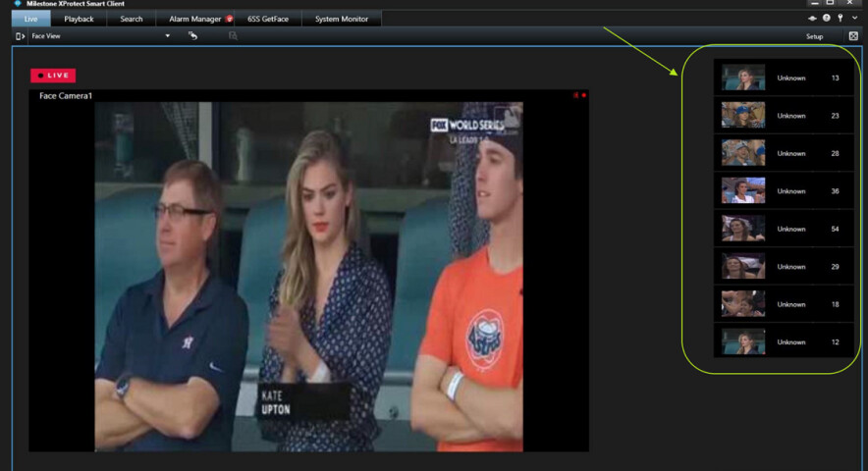The image size is (868, 471).
Task: Click the key login icon
Action: (x=841, y=19)
